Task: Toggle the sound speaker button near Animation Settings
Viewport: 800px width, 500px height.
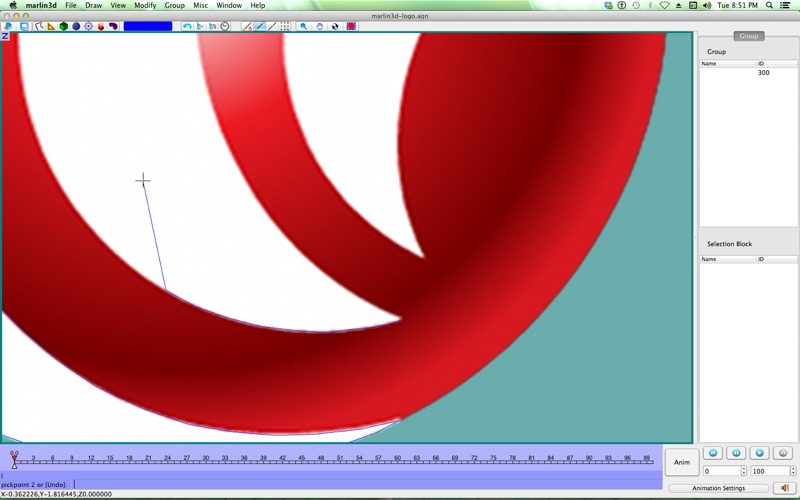Action: click(784, 488)
